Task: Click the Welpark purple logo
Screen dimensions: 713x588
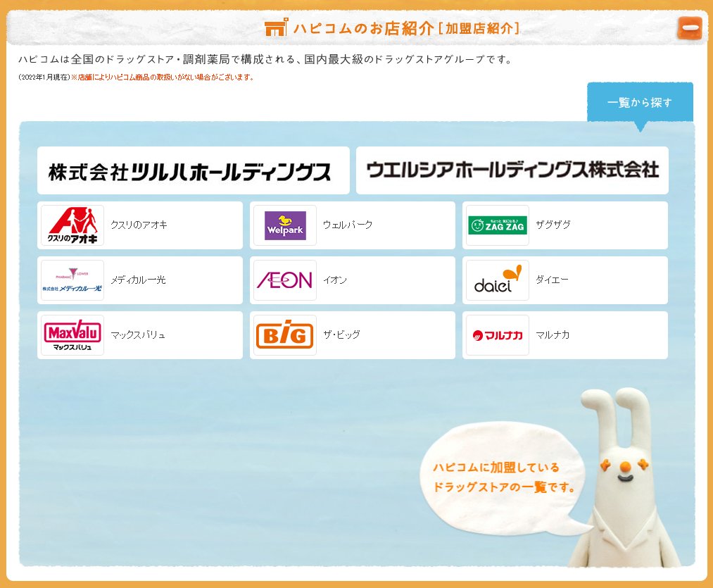Action: click(x=285, y=225)
